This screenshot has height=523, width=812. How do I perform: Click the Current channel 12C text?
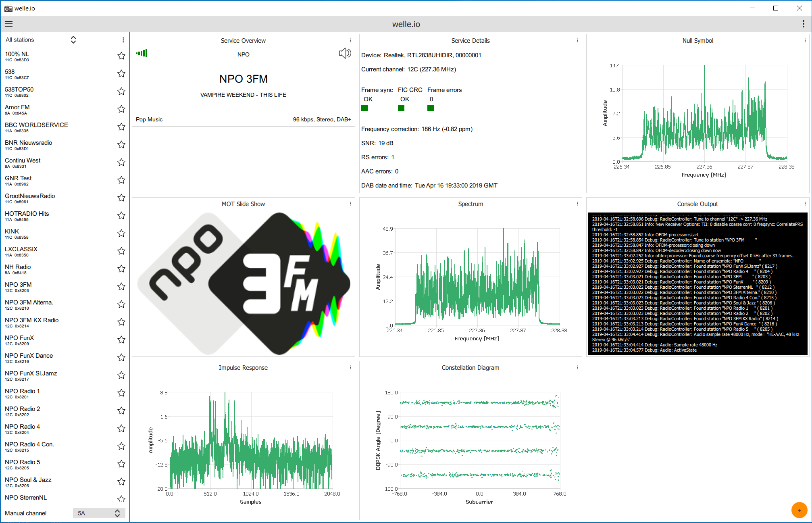408,69
